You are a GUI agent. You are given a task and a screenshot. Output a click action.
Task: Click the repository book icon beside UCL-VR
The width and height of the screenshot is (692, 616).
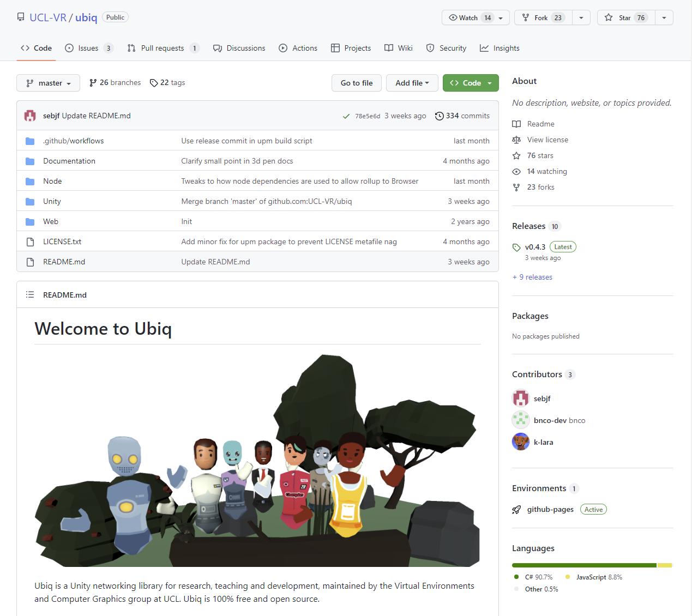point(21,17)
